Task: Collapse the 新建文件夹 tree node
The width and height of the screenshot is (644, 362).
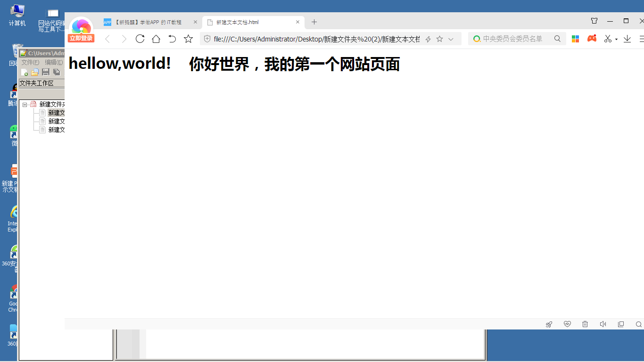Action: coord(25,105)
